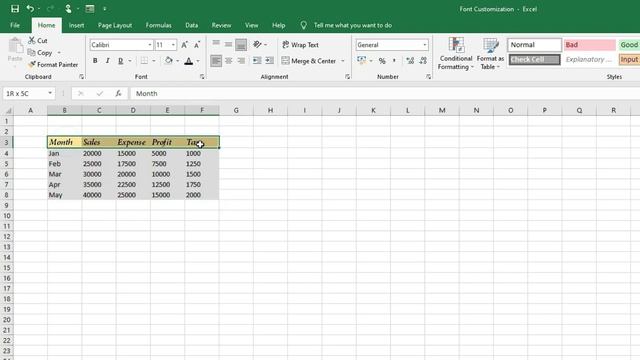Click the Copy button
This screenshot has width=640, height=360.
40,53
